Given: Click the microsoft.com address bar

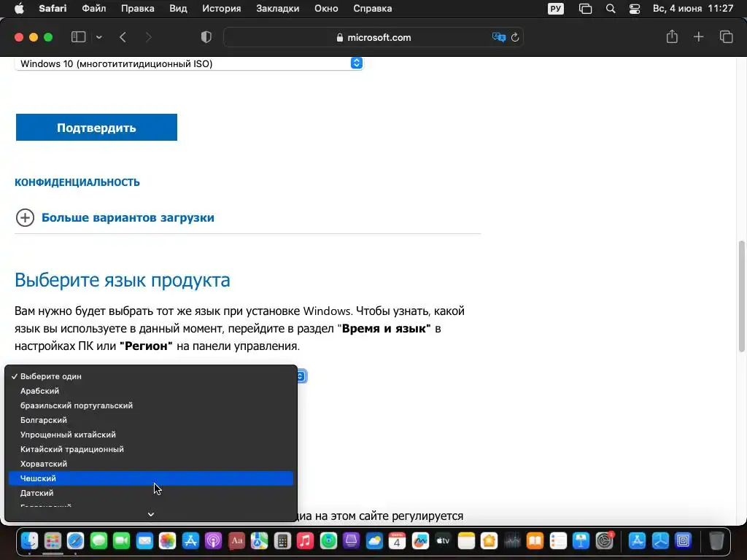Looking at the screenshot, I should (x=373, y=37).
